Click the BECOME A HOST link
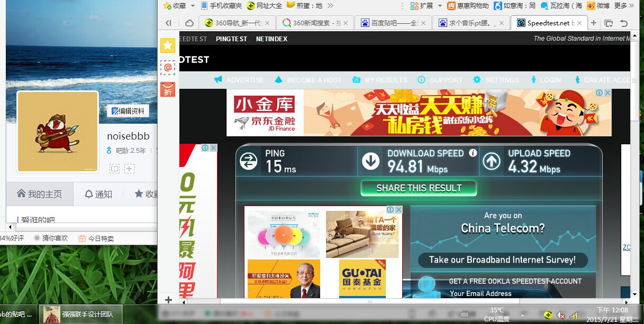The image size is (644, 324). coord(308,80)
